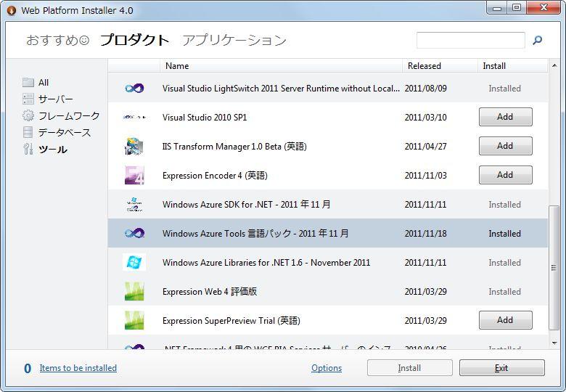Switch to the おすすめ tab

[x=57, y=41]
